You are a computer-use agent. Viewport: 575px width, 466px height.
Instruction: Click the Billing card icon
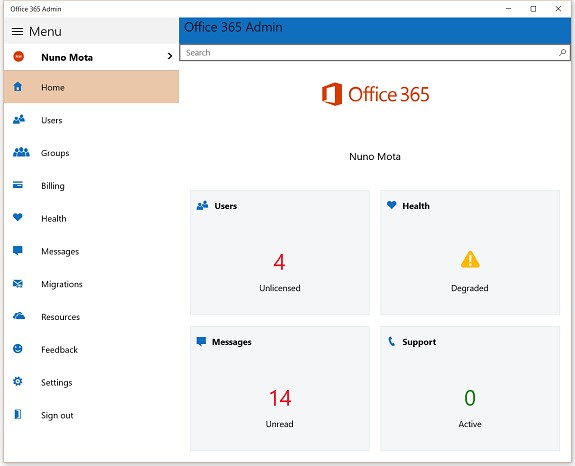coord(18,184)
